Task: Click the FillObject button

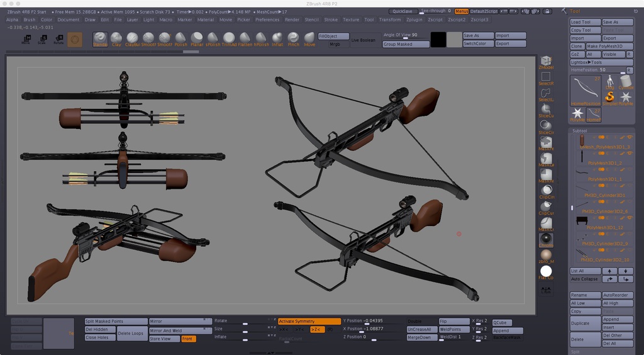Action: (333, 36)
